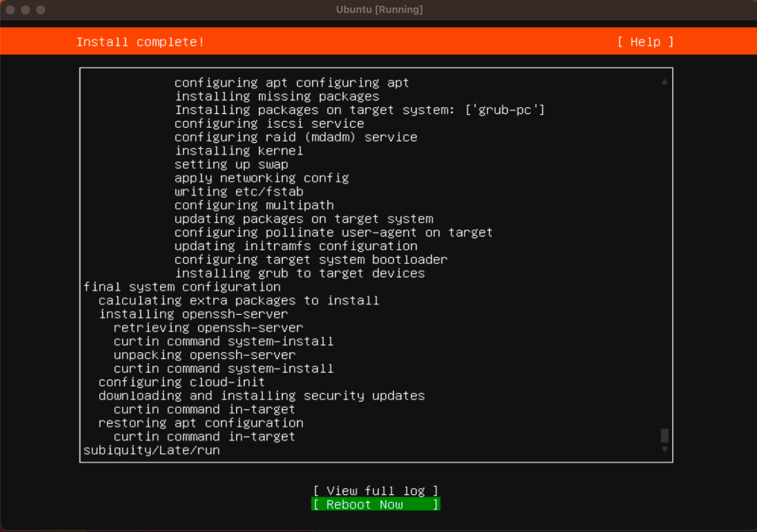This screenshot has width=757, height=532.
Task: Click the installing grub to target devices line
Action: [x=300, y=273]
